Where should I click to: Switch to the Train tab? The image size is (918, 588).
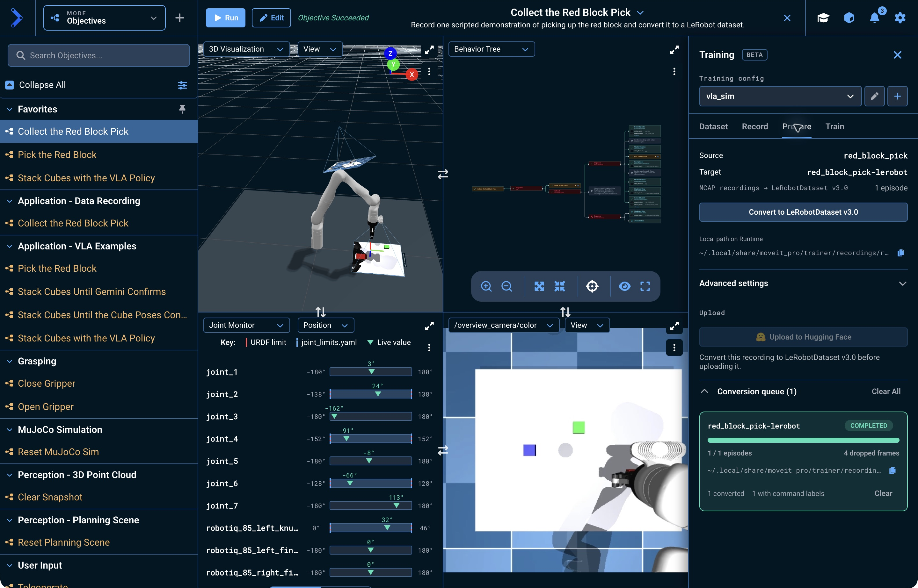point(834,126)
